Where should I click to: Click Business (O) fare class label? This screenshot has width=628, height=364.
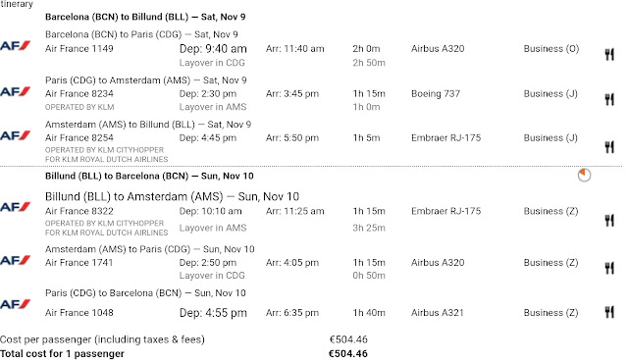[x=551, y=49]
